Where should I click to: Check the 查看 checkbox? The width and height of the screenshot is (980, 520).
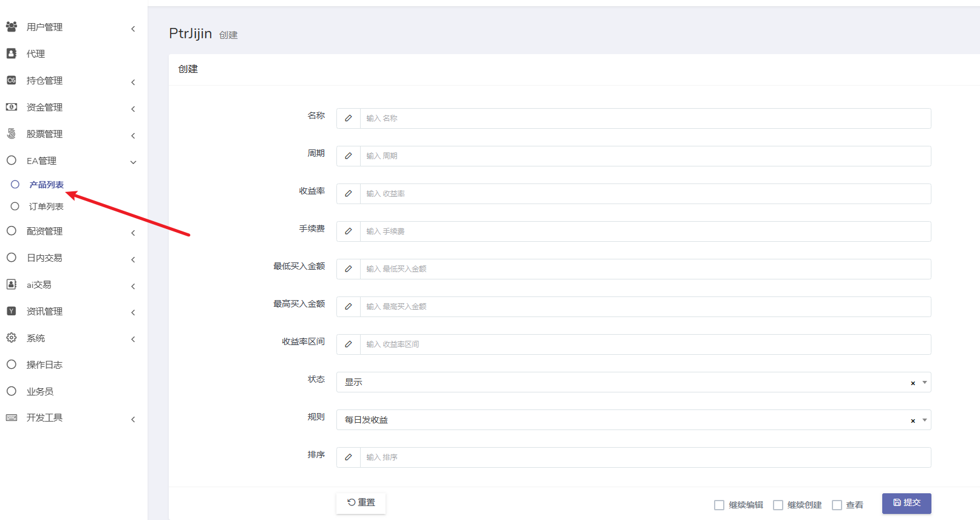[x=837, y=505]
